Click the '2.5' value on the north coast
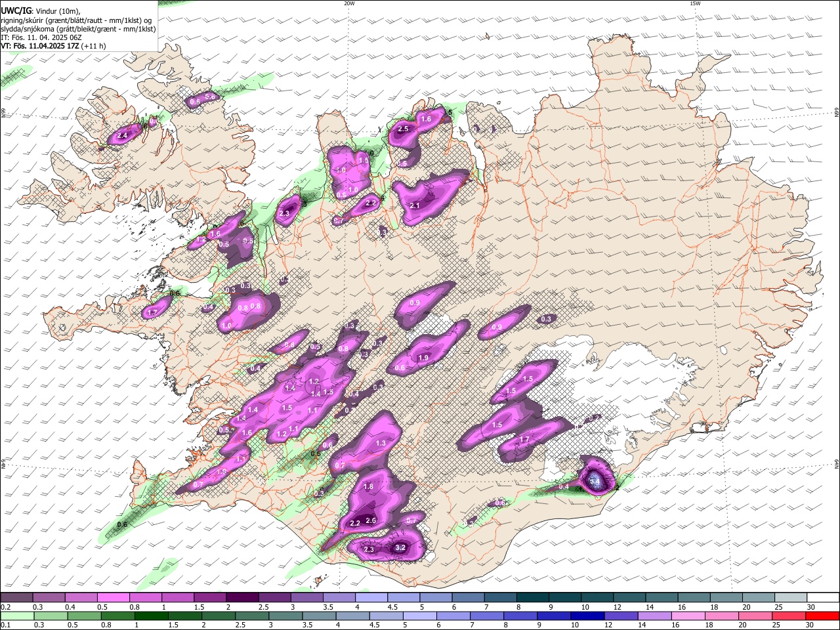 (404, 129)
